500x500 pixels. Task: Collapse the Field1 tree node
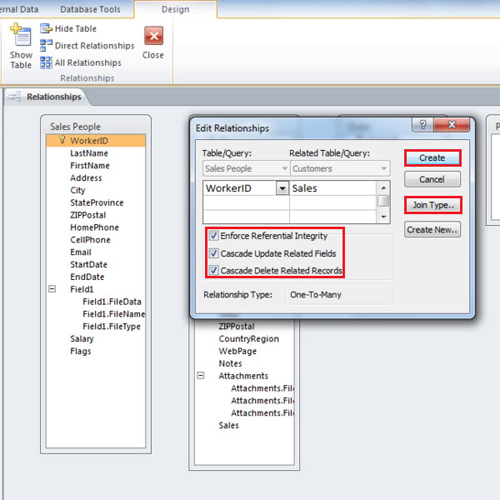[52, 289]
